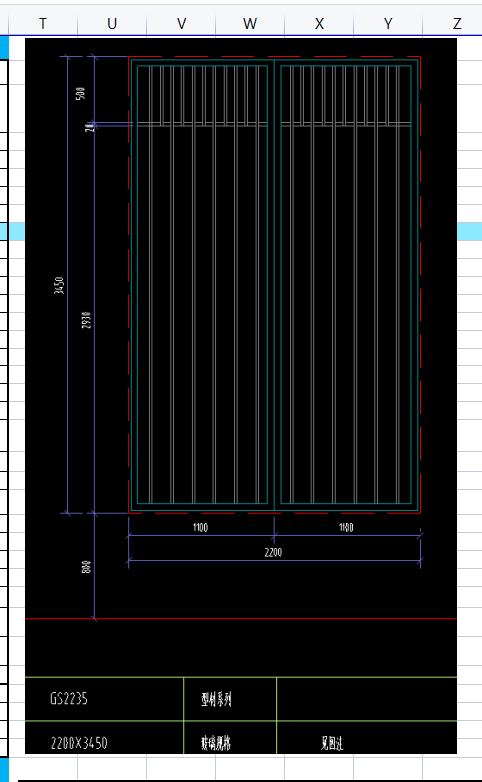Select column X header
482x782 pixels.
click(319, 23)
